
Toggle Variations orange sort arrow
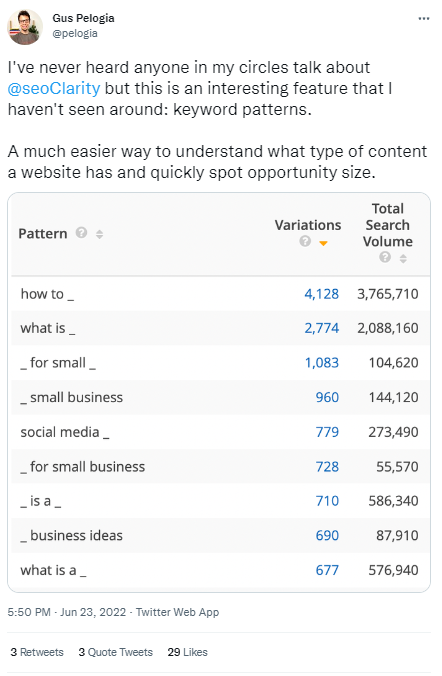point(323,244)
